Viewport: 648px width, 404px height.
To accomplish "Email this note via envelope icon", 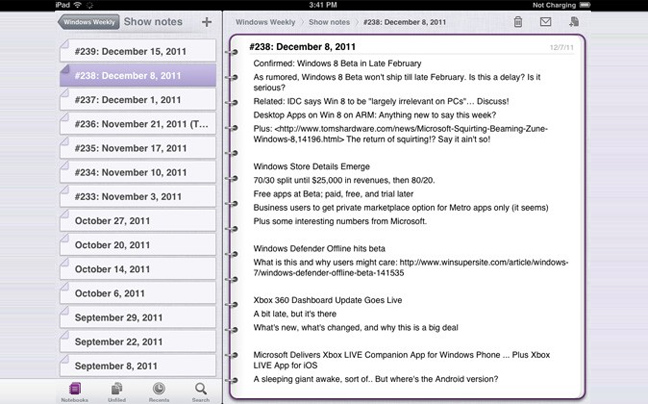I will point(546,21).
